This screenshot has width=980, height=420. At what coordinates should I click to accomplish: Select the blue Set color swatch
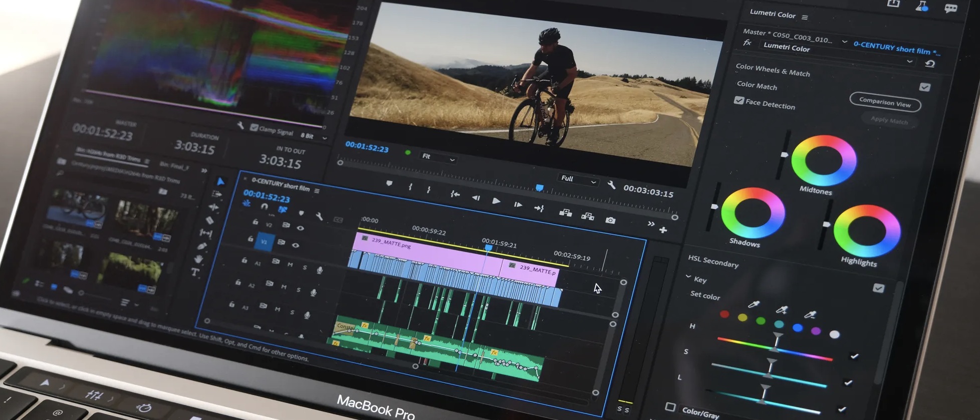[798, 328]
